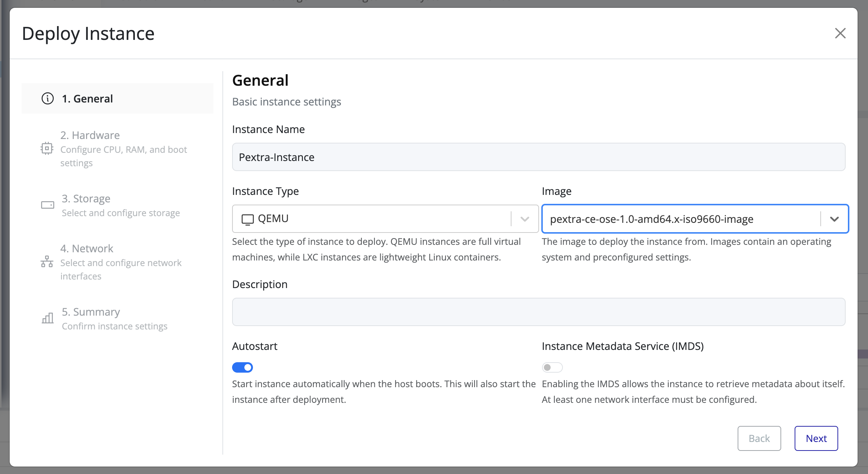Toggle Autostart back on after deployment
This screenshot has height=474, width=868.
click(x=242, y=367)
